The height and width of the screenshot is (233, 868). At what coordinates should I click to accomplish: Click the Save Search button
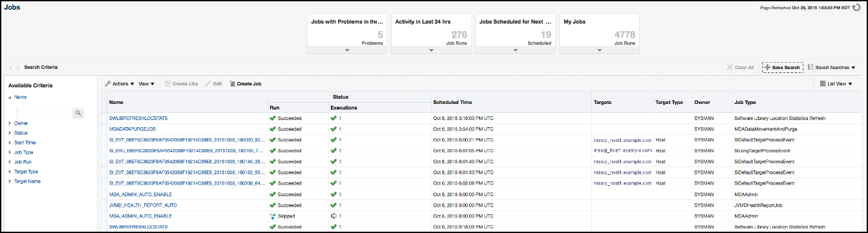[783, 67]
